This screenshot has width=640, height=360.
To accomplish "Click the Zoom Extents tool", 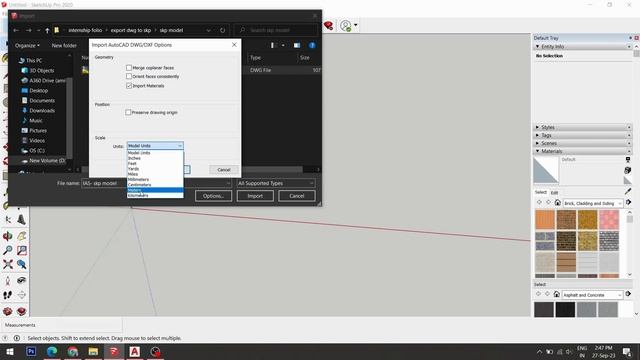I will 7,264.
